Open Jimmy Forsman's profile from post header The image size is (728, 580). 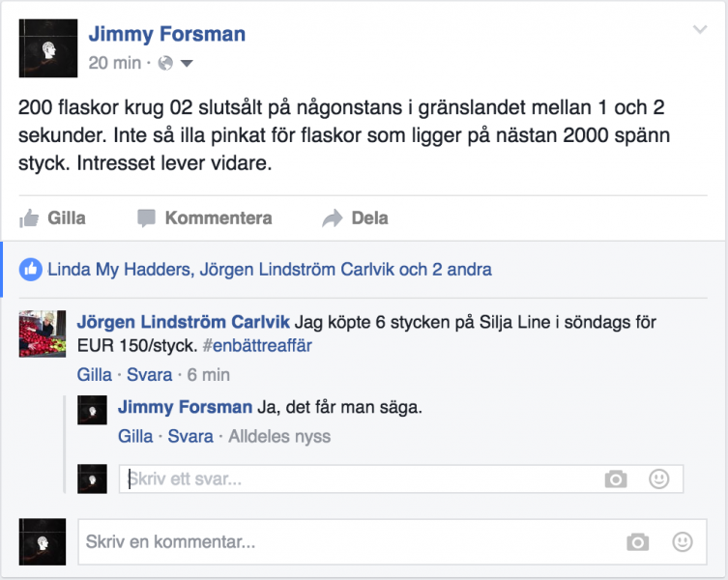[x=166, y=34]
